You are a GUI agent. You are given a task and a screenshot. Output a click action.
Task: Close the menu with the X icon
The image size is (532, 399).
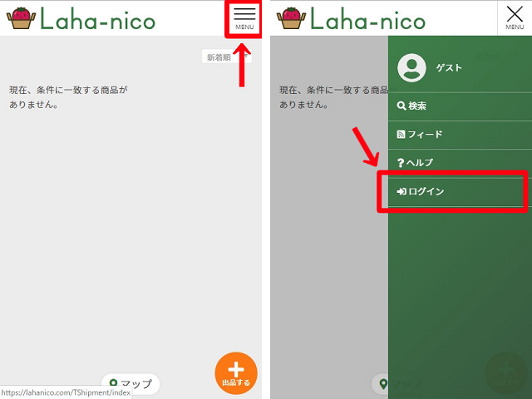515,18
